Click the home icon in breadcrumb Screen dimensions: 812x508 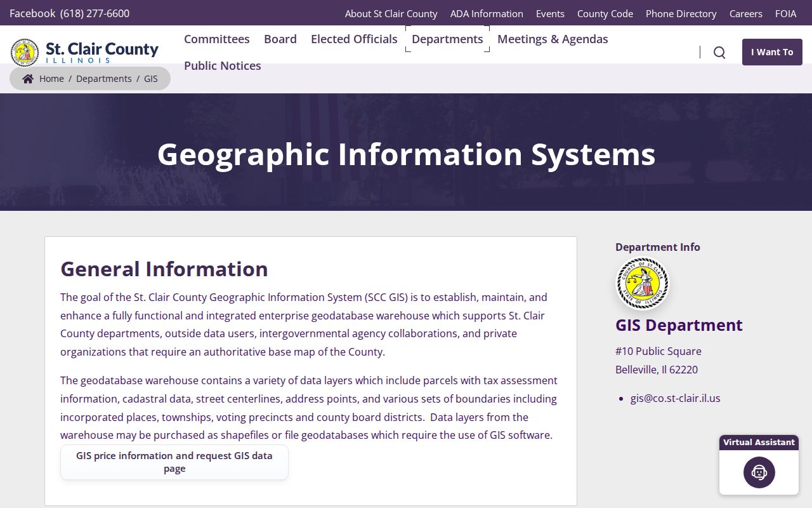tap(28, 79)
